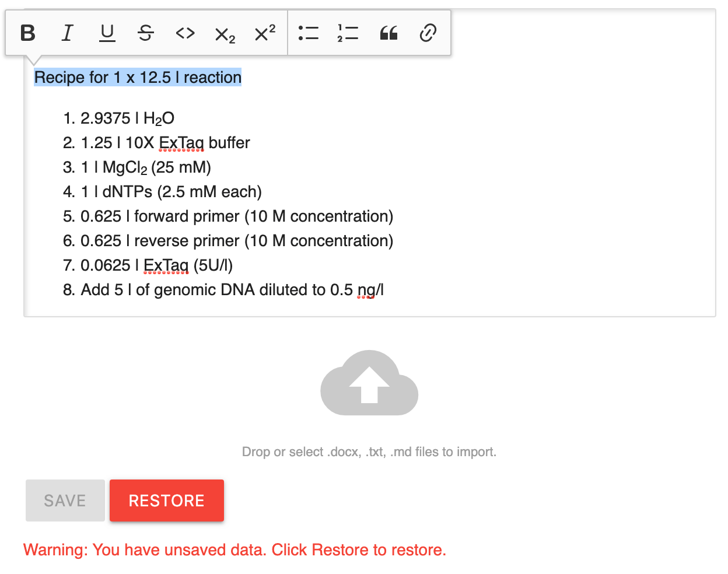Image resolution: width=728 pixels, height=574 pixels.
Task: Toggle italic formatting
Action: pyautogui.click(x=66, y=33)
